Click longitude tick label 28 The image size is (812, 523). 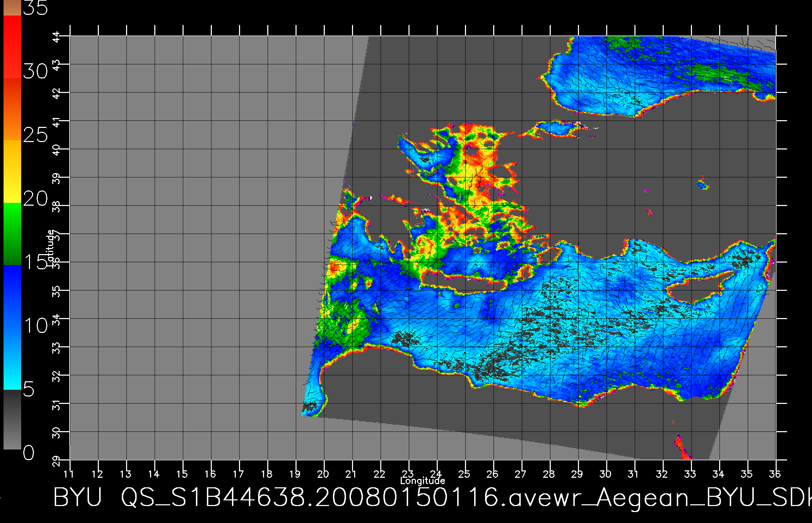(x=549, y=474)
